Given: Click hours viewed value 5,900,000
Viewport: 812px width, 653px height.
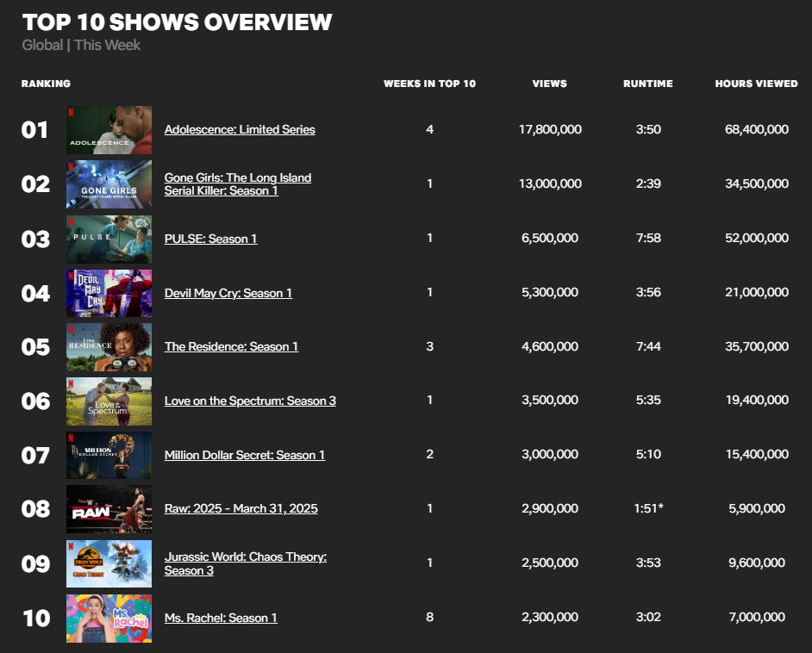Looking at the screenshot, I should click(x=757, y=508).
